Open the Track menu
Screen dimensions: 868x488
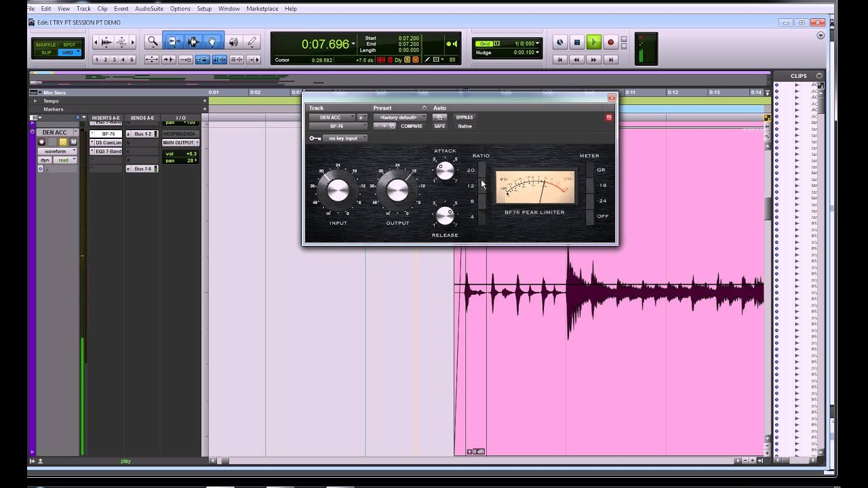pyautogui.click(x=83, y=9)
